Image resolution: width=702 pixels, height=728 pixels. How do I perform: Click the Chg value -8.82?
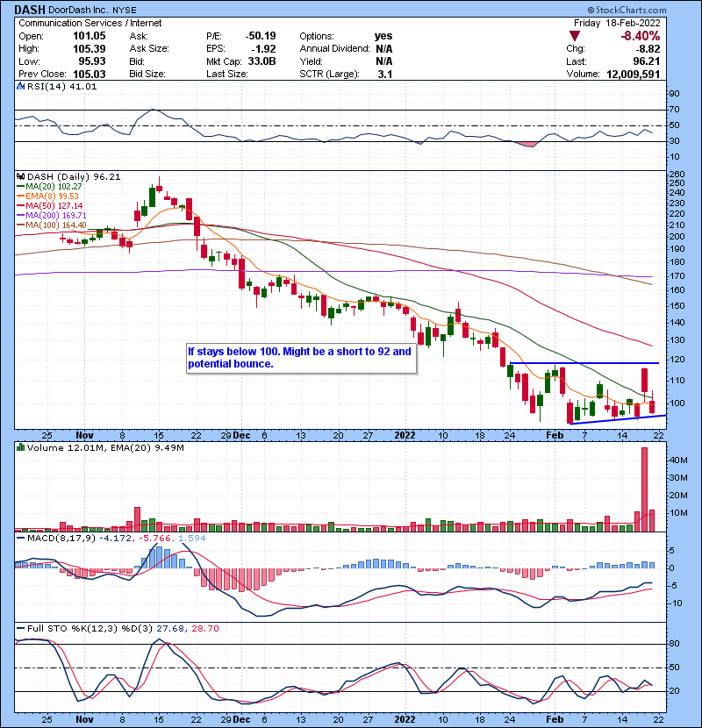point(648,49)
